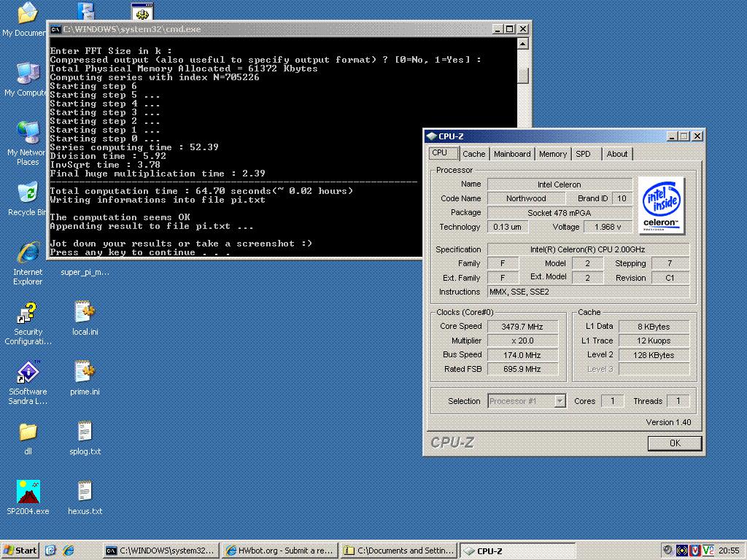Click the Voltage 1.968 v field
The image size is (747, 560).
coord(608,227)
